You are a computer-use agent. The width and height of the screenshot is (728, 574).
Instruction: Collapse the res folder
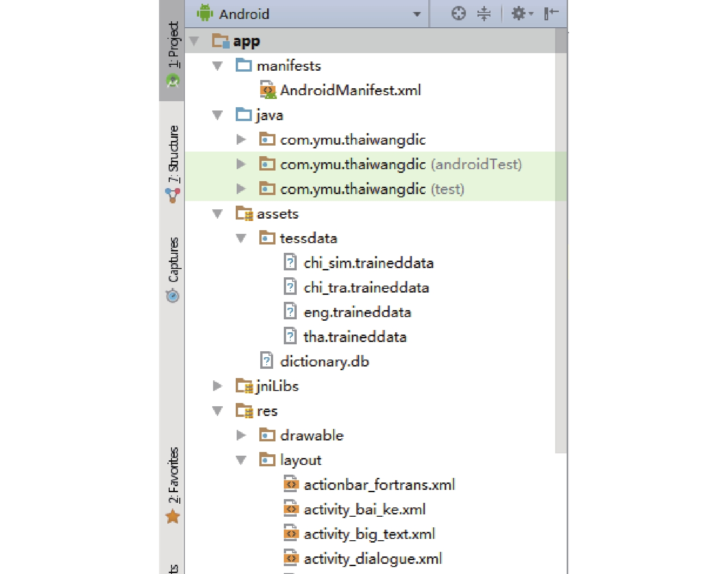pos(217,411)
